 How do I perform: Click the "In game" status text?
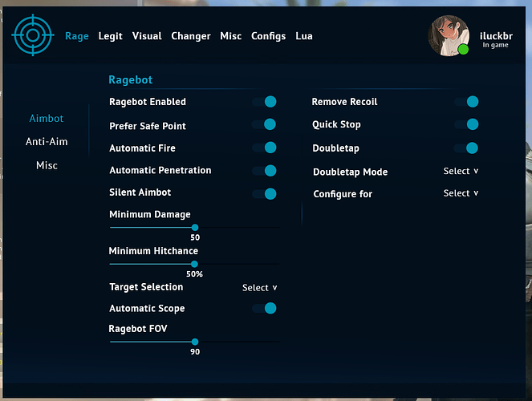tap(495, 45)
